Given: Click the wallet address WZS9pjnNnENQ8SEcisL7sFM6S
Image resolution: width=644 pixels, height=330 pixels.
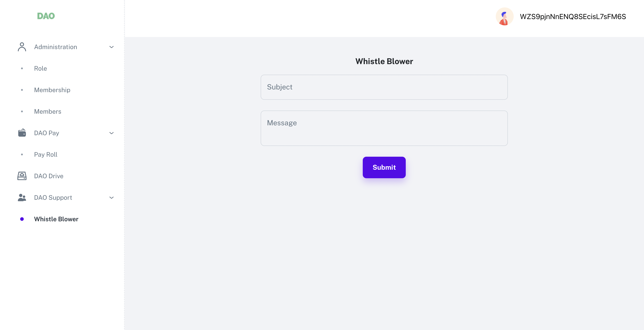Looking at the screenshot, I should click(573, 17).
